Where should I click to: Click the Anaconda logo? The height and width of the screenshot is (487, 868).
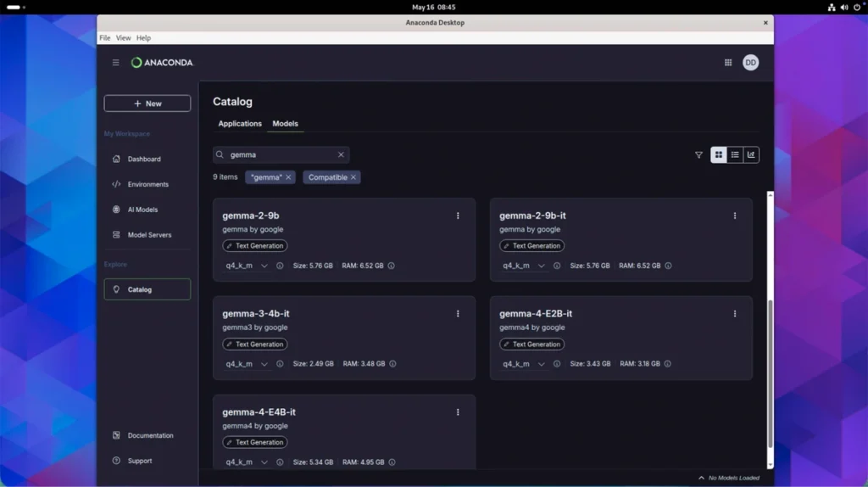(162, 63)
